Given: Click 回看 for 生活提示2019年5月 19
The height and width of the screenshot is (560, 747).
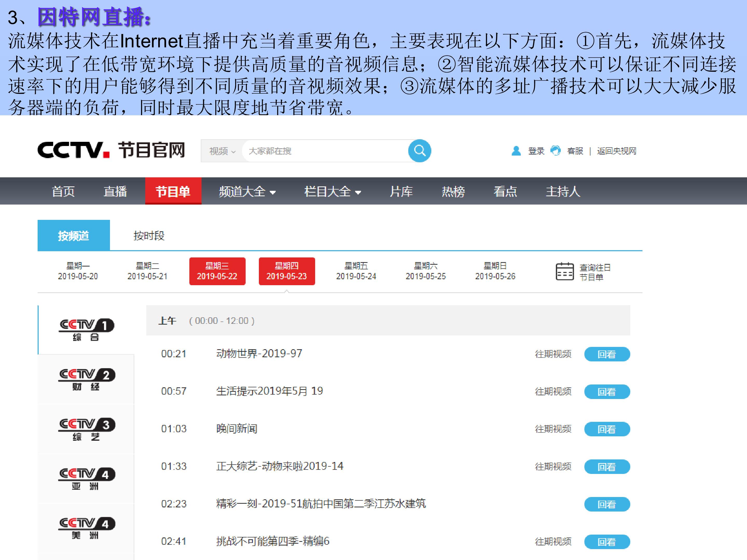Looking at the screenshot, I should coord(607,391).
